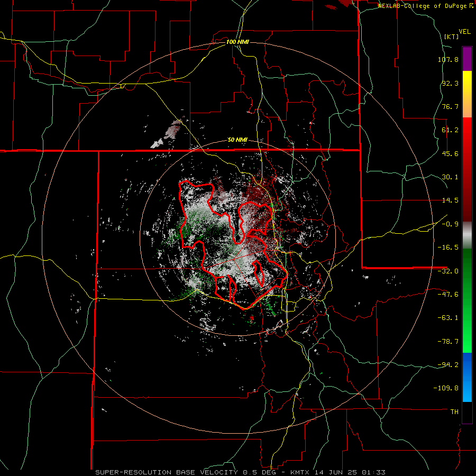This screenshot has width=476, height=476.
Task: Click the 30.1 velocity scale value
Action: (x=450, y=177)
